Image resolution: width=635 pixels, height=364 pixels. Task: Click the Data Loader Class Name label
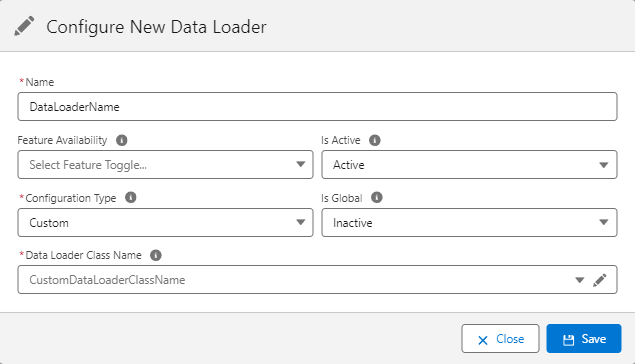click(x=83, y=255)
